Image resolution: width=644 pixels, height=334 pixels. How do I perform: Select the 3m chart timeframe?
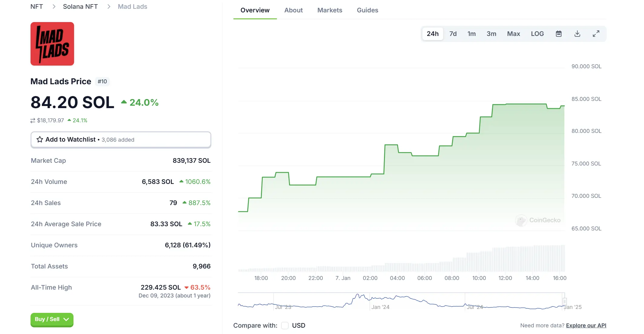pyautogui.click(x=491, y=34)
